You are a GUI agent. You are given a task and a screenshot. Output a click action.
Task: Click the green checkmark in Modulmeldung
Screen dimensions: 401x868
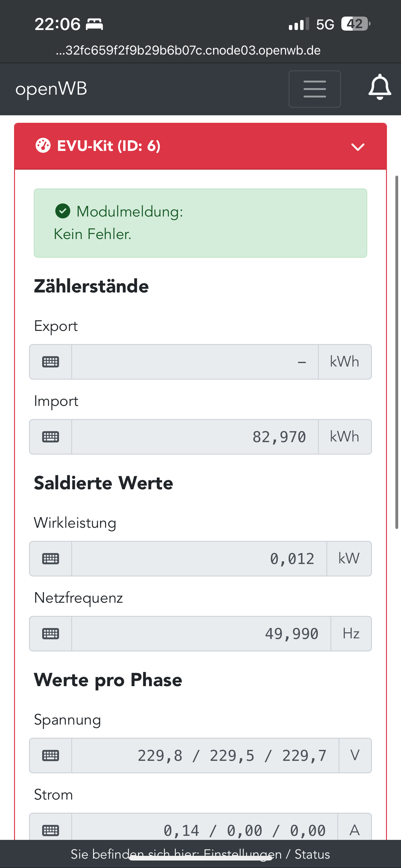click(x=63, y=211)
